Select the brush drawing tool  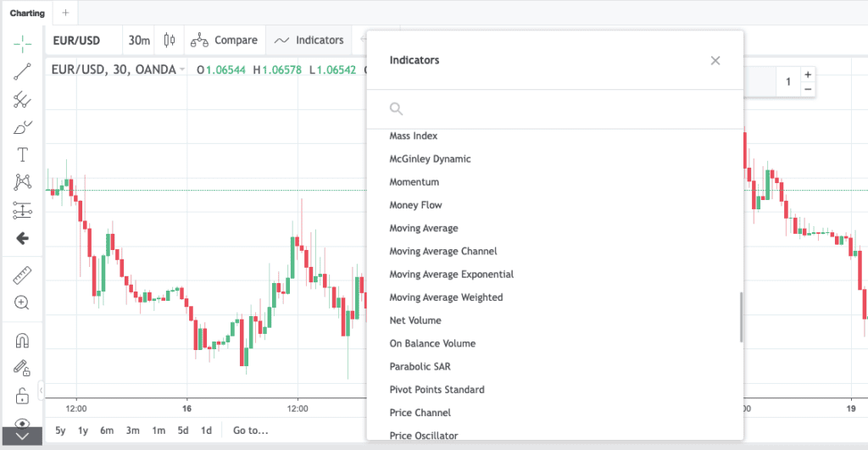pyautogui.click(x=22, y=127)
